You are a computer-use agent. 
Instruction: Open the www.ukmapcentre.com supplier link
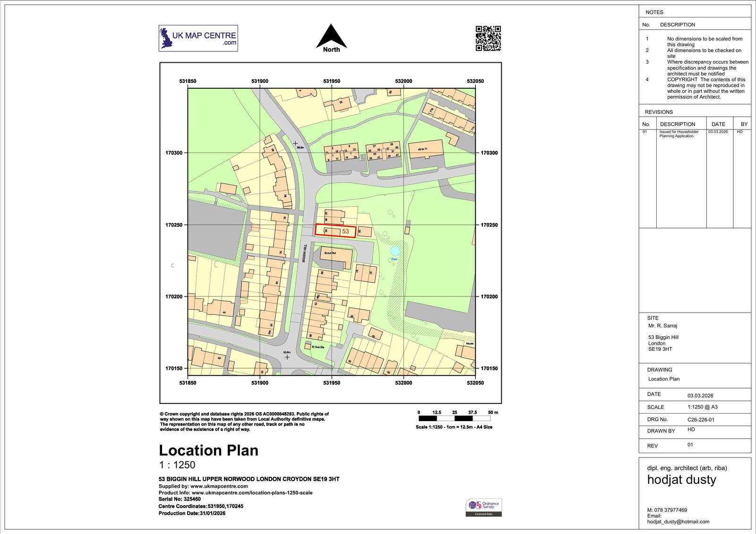(219, 486)
